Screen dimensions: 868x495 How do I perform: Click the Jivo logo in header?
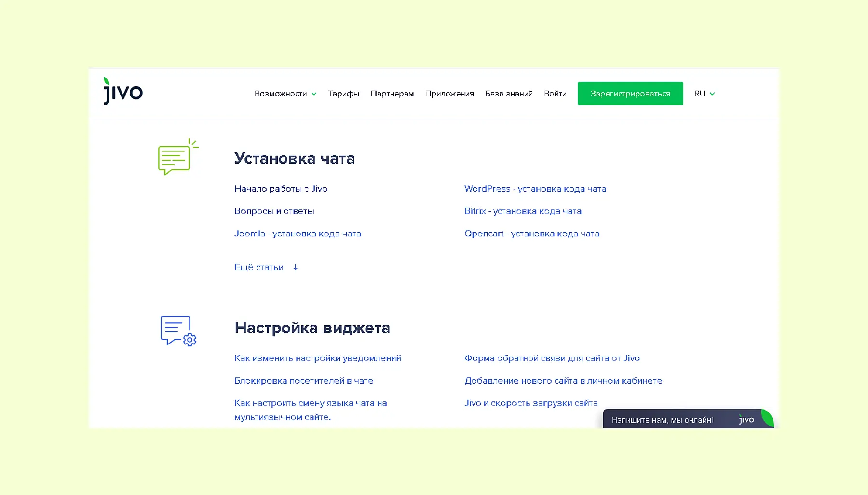(x=123, y=92)
